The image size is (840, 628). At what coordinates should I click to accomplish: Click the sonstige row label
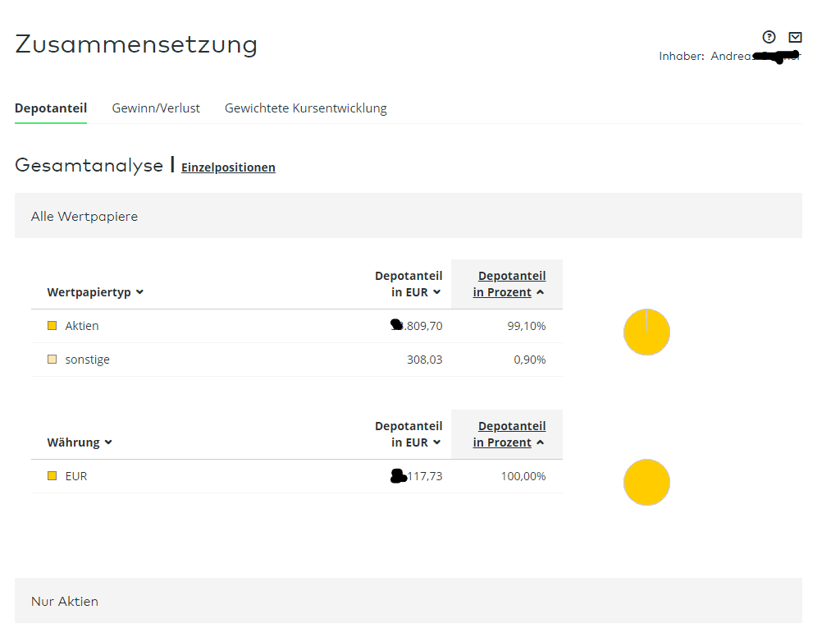pyautogui.click(x=87, y=360)
